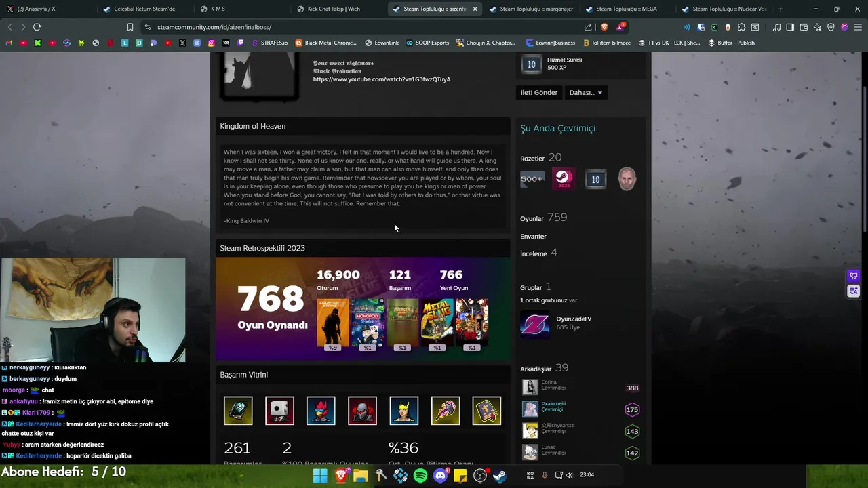
Task: Open the YouTube link in profile summary
Action: (382, 79)
